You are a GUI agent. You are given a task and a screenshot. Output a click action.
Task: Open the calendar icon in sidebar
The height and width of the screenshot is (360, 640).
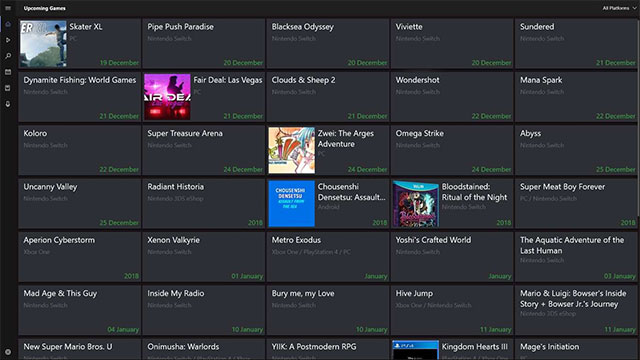(8, 72)
